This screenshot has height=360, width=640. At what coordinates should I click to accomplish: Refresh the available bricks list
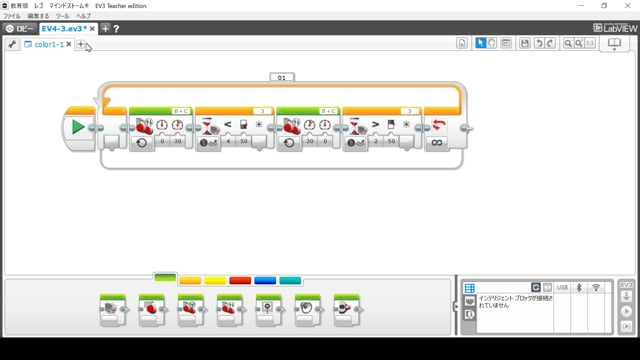pos(536,287)
